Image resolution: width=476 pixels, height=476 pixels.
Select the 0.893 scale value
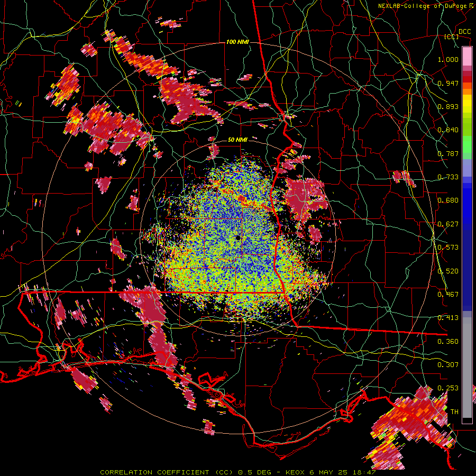pyautogui.click(x=448, y=106)
